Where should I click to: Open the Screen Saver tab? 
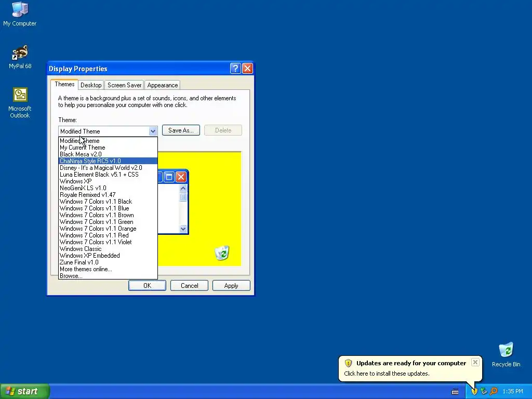click(x=124, y=85)
